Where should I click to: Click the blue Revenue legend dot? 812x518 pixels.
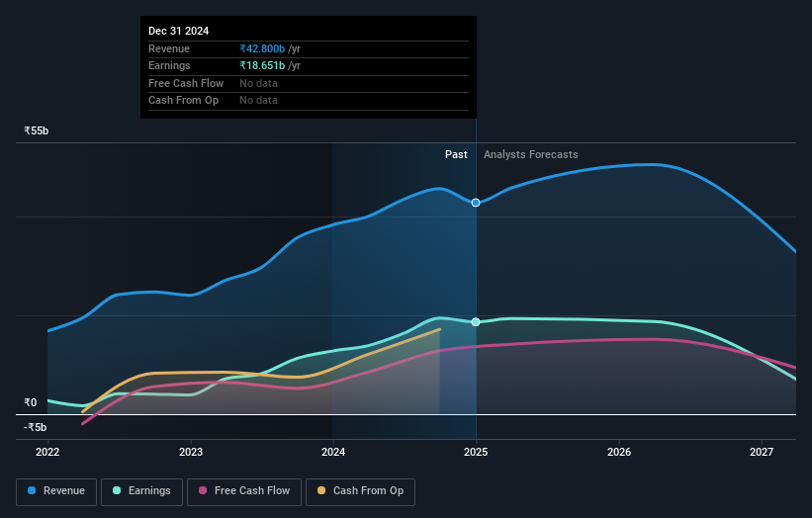point(32,490)
